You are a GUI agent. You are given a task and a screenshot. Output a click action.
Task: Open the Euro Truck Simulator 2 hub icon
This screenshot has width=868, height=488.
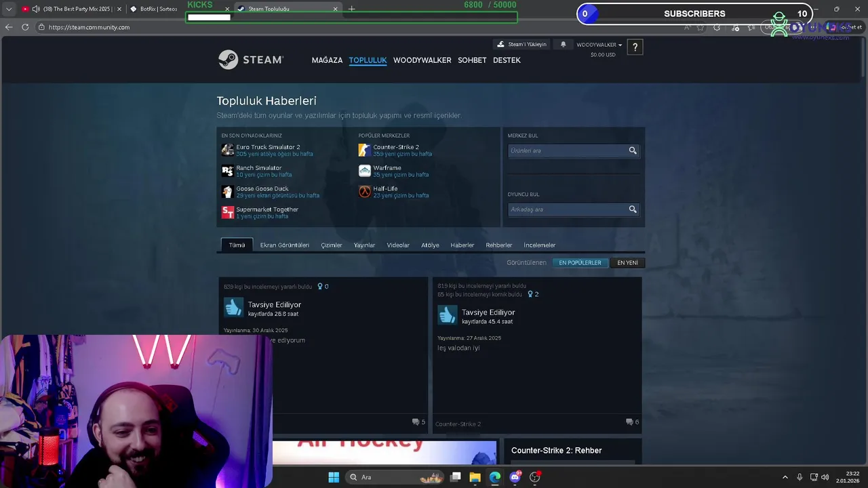(x=228, y=150)
